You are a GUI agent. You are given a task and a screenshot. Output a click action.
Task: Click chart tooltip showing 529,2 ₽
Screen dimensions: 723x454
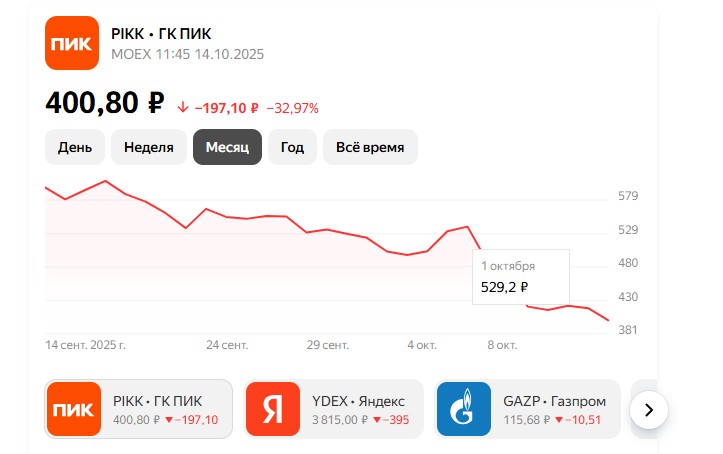(x=520, y=277)
